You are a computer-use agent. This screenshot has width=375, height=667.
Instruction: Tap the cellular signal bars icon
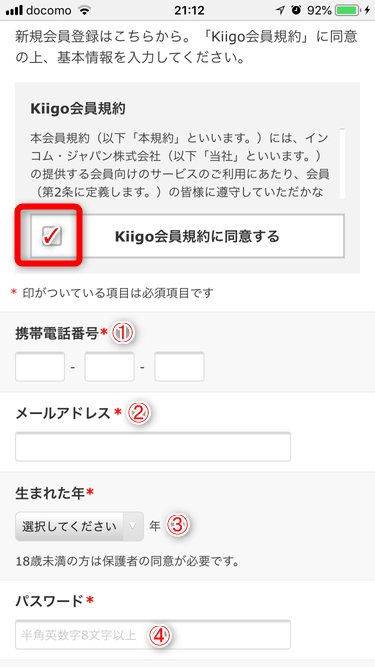pyautogui.click(x=13, y=11)
